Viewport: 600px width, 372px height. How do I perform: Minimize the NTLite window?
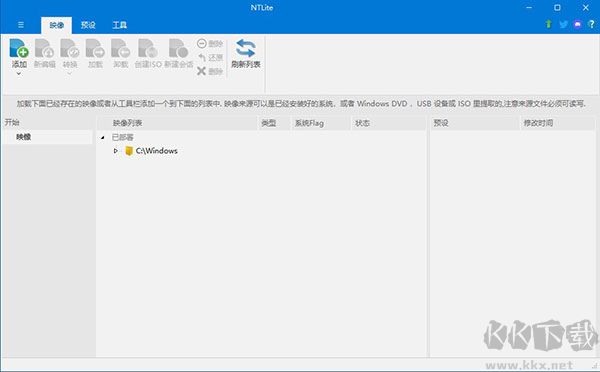coord(529,8)
